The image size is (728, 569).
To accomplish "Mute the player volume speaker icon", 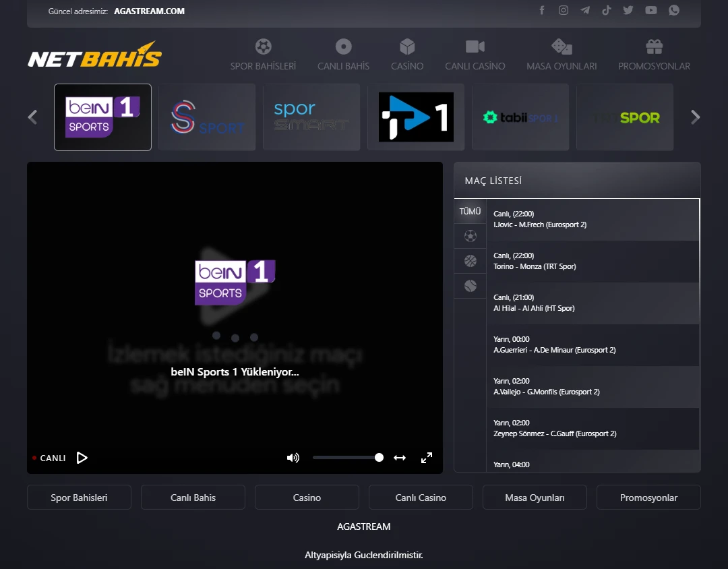I will (293, 458).
